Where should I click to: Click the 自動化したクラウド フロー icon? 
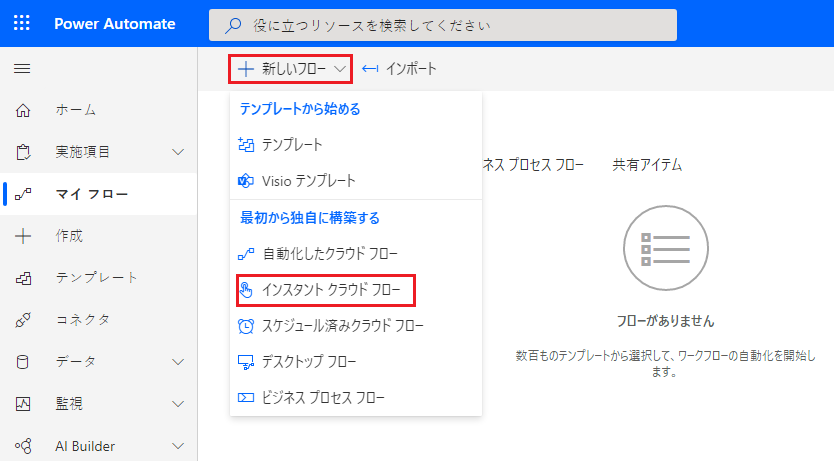click(x=246, y=254)
